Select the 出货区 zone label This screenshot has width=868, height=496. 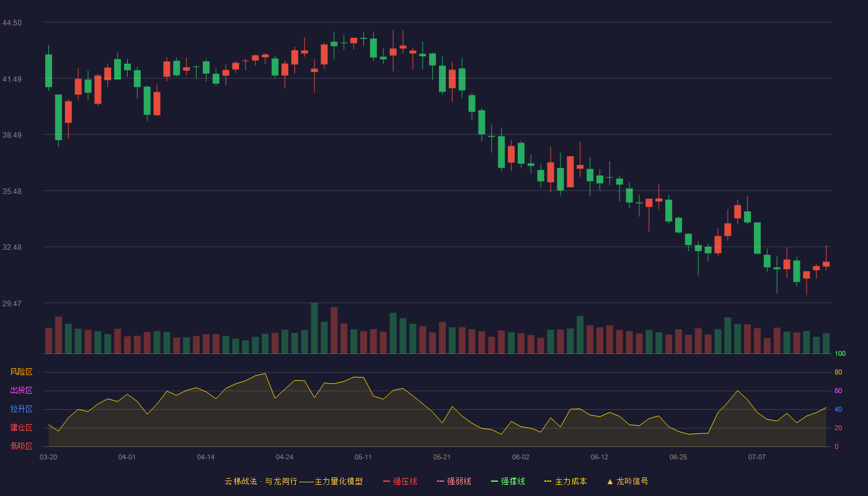point(21,391)
